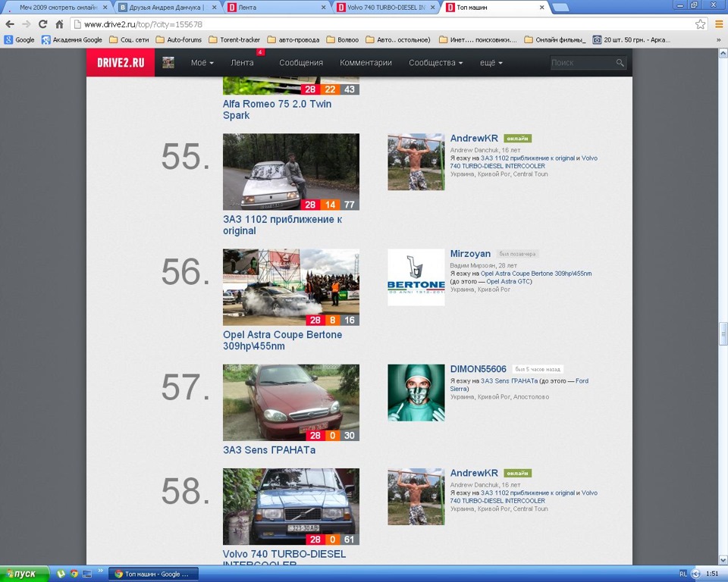Click the vertical scrollbar thumb
Screen dimensions: 728x582
click(723, 333)
